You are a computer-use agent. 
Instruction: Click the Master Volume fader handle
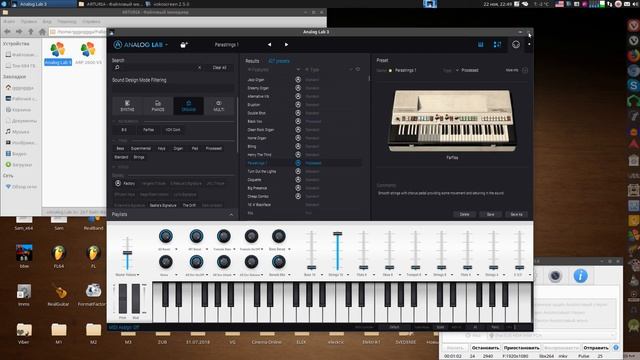(x=127, y=253)
